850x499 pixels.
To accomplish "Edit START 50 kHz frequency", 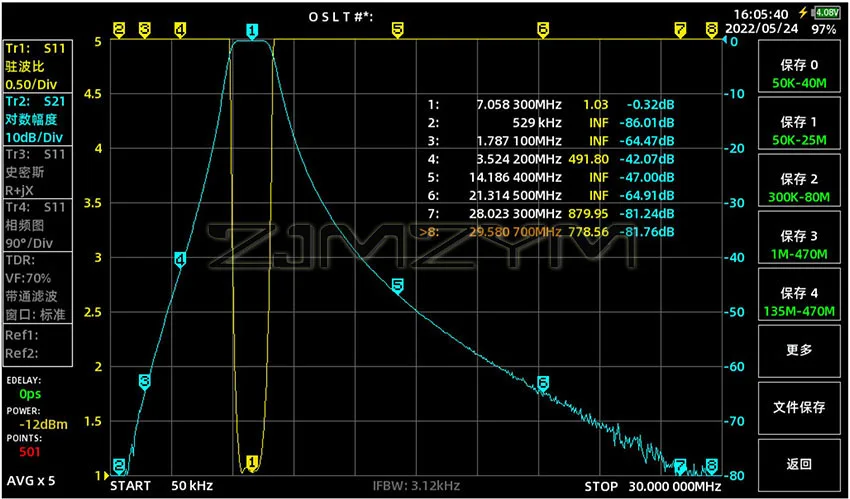I will (162, 485).
